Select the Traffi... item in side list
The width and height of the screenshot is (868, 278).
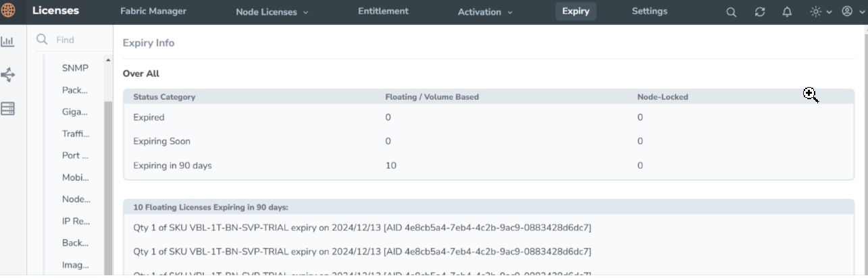(76, 134)
